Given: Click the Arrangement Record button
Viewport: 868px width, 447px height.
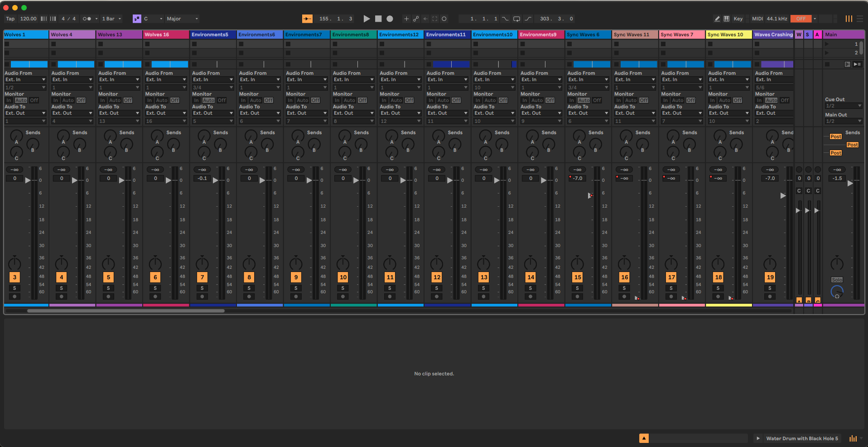Looking at the screenshot, I should pyautogui.click(x=390, y=19).
